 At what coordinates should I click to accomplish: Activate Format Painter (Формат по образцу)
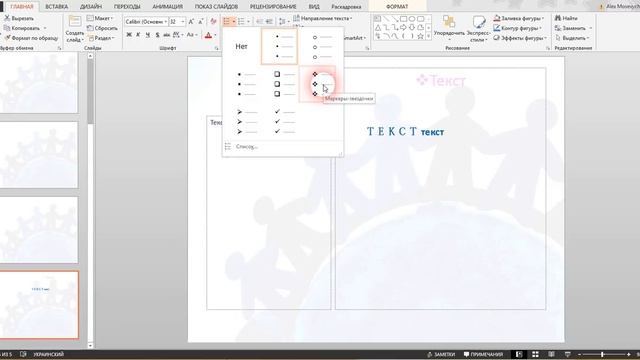(x=31, y=38)
